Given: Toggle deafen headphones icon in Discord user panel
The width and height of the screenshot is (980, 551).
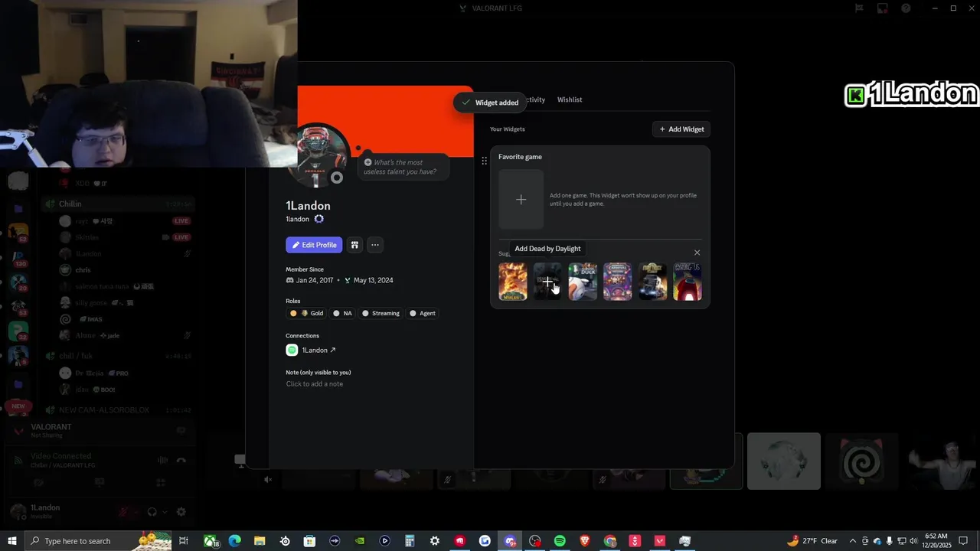Looking at the screenshot, I should [x=152, y=512].
